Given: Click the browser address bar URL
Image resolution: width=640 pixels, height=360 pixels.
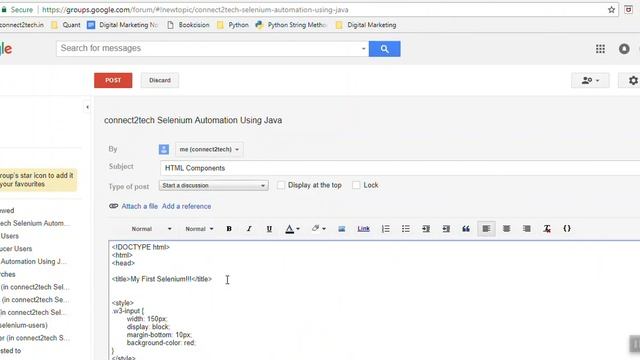Looking at the screenshot, I should pos(195,10).
